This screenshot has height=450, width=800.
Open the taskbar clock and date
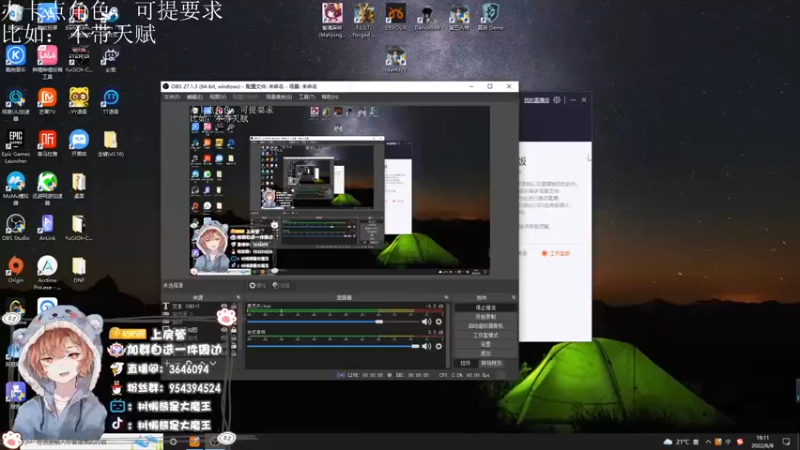(x=763, y=442)
